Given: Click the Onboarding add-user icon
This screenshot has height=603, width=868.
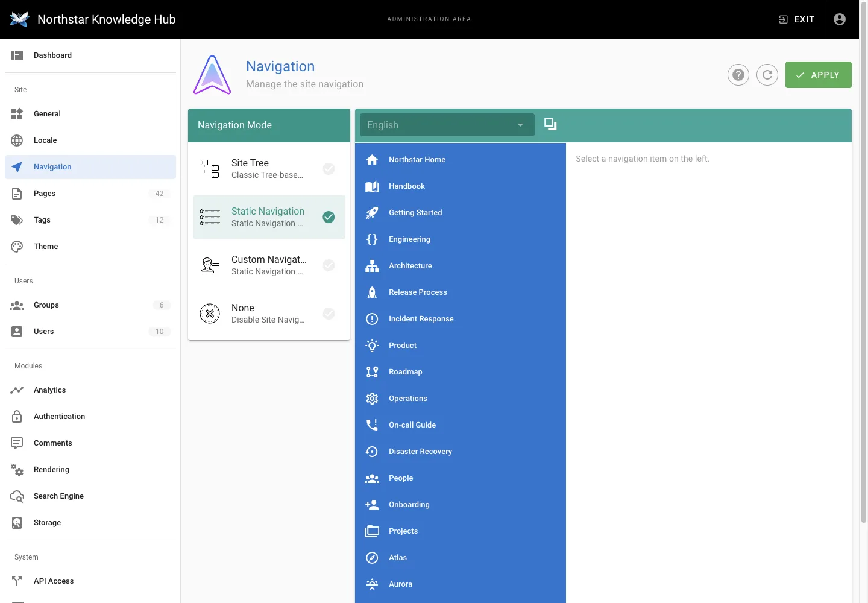Looking at the screenshot, I should (x=372, y=505).
